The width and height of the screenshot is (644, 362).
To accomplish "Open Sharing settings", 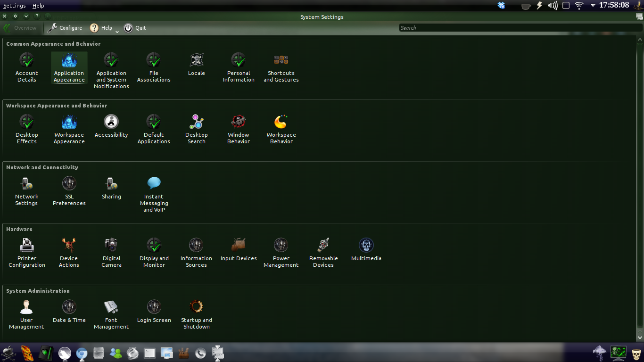I will (x=111, y=188).
